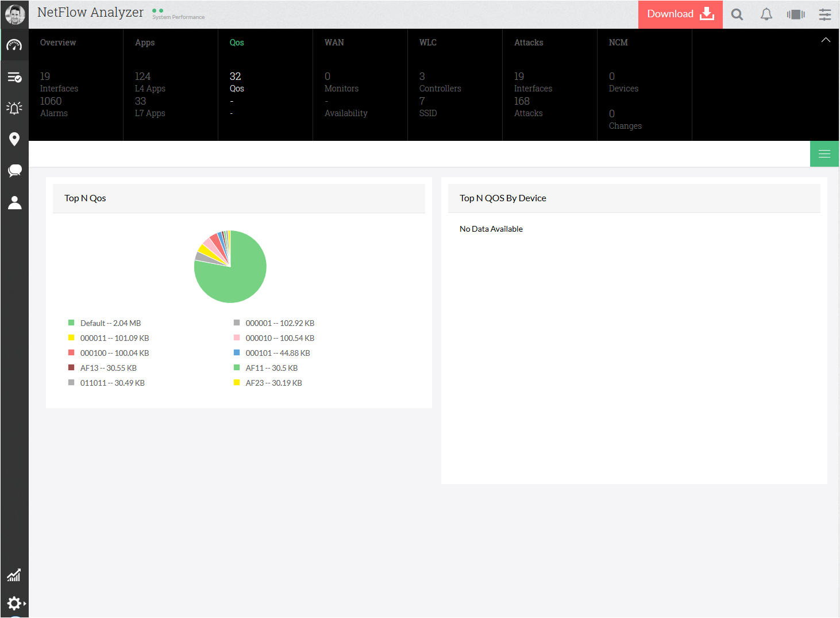840x618 pixels.
Task: Click legend entry '000010 -- 100.54 KB'
Action: [x=280, y=338]
